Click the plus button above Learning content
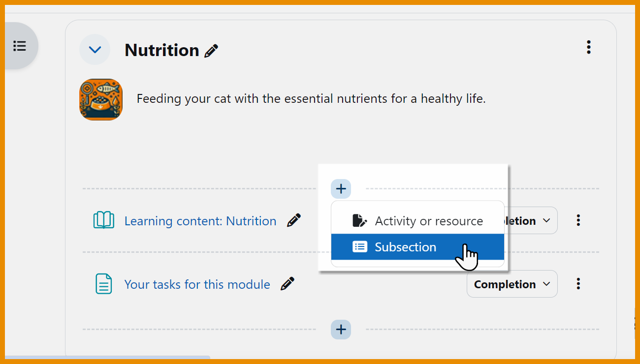Image resolution: width=640 pixels, height=364 pixels. point(341,188)
